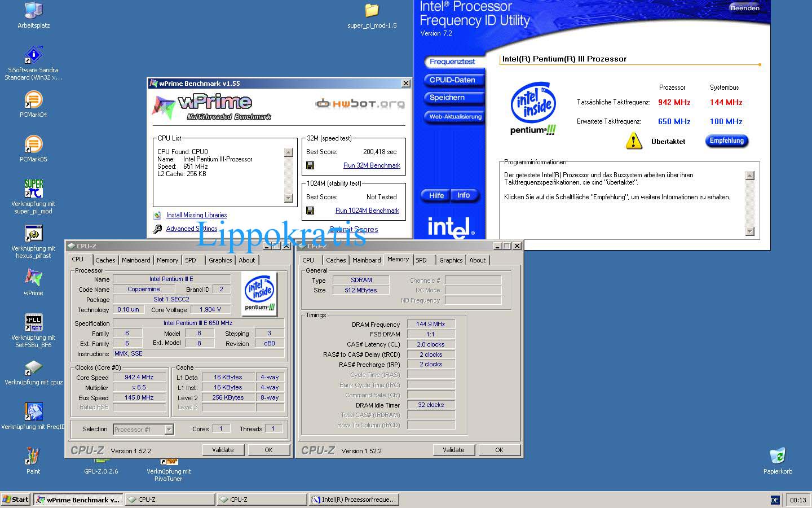Click scroll down arrow in CPU List
Image resolution: width=812 pixels, height=508 pixels.
(x=289, y=198)
